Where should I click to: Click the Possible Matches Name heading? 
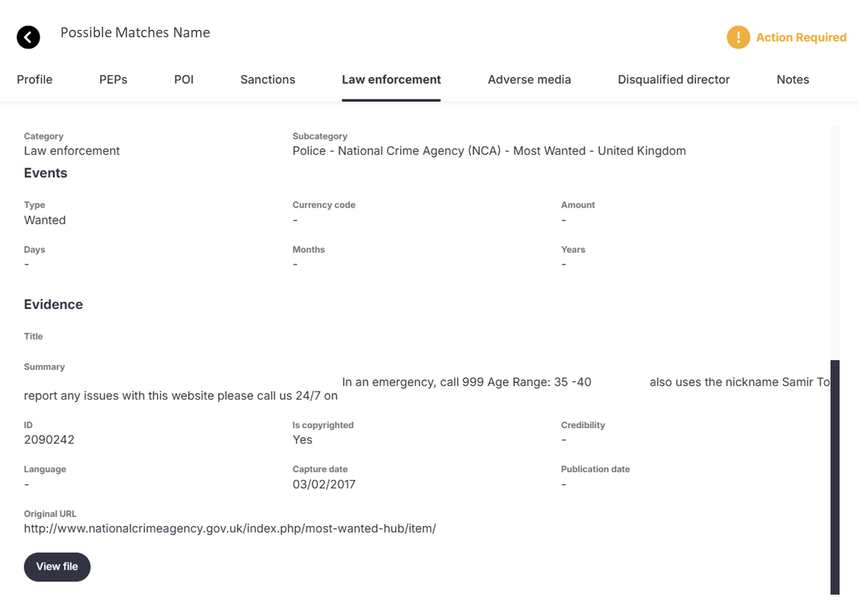[135, 32]
